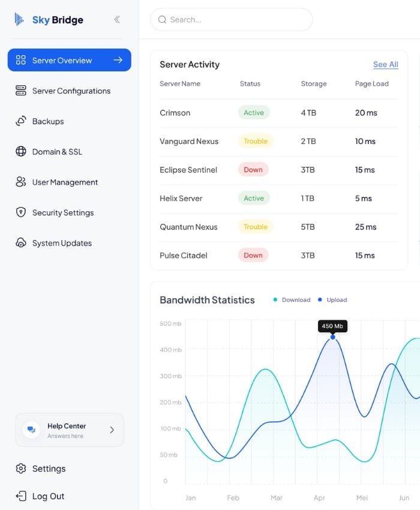Expand Help Center with right chevron
Screen dimensions: 420x510
112,430
